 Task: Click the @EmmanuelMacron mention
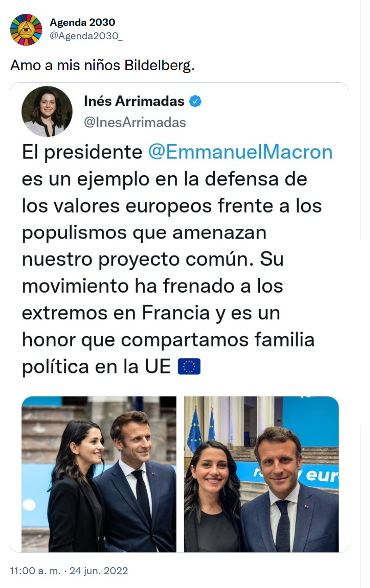tap(240, 152)
